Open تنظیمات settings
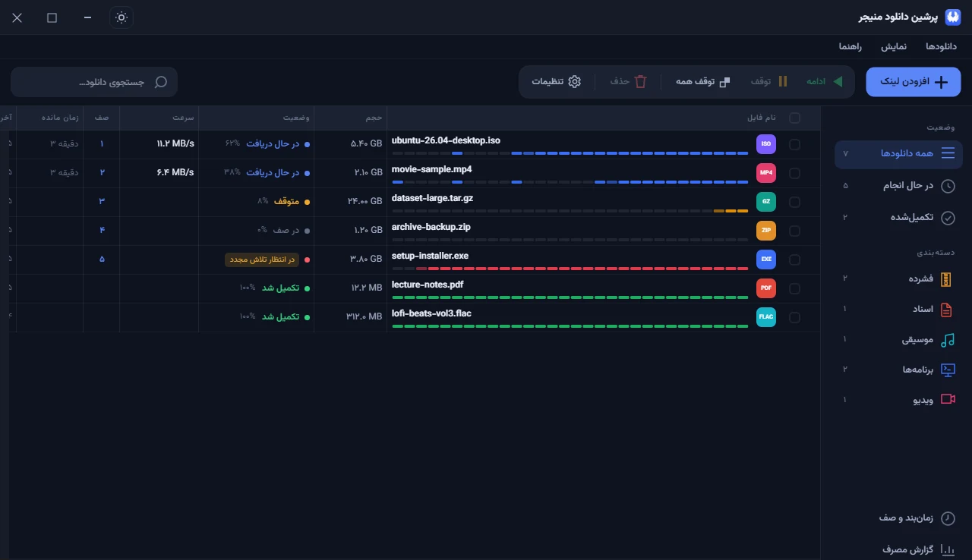This screenshot has height=560, width=972. coord(556,82)
